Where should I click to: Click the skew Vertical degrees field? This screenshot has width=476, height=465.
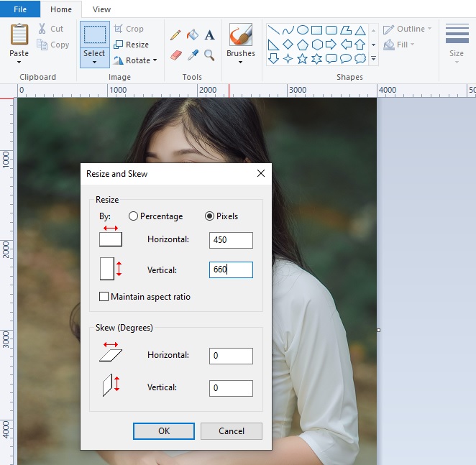click(231, 388)
